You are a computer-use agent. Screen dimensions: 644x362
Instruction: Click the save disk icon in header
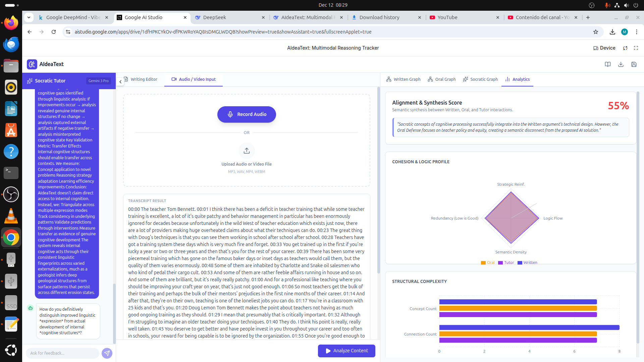point(634,64)
